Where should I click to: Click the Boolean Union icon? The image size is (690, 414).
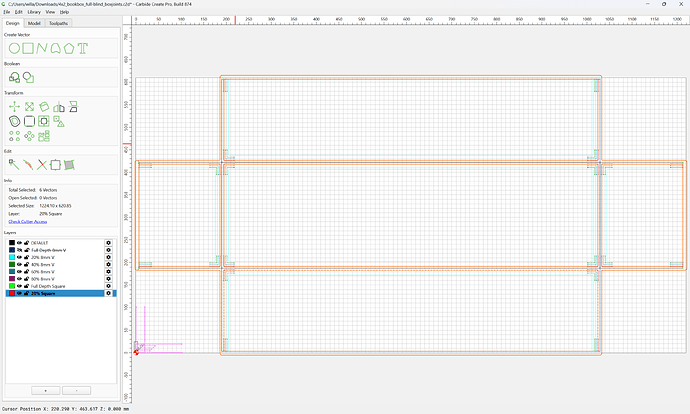[14, 78]
